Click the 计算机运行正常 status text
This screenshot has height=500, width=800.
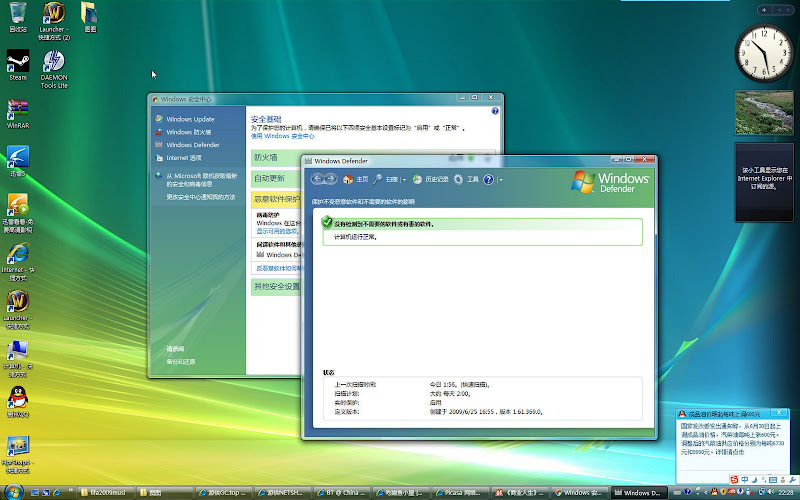(x=355, y=237)
